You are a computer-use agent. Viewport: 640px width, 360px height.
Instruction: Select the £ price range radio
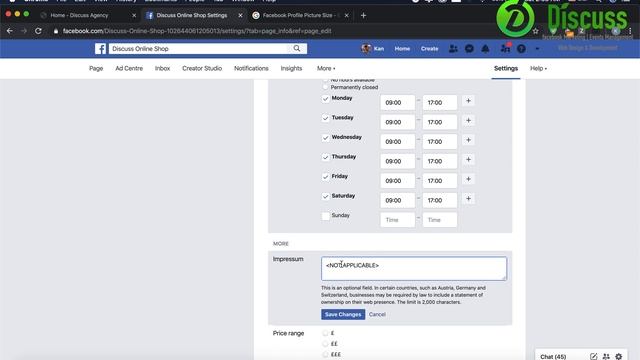click(x=325, y=333)
